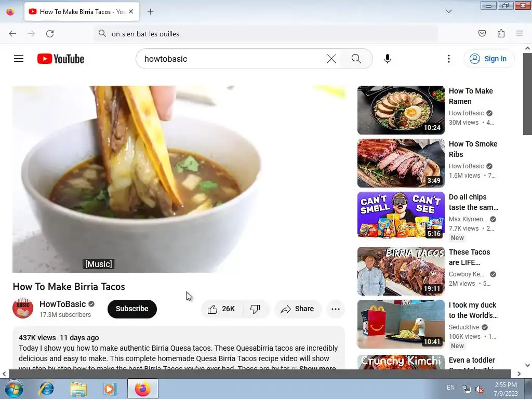Open YouTube settings three-dot menu
This screenshot has width=532, height=399.
click(448, 59)
